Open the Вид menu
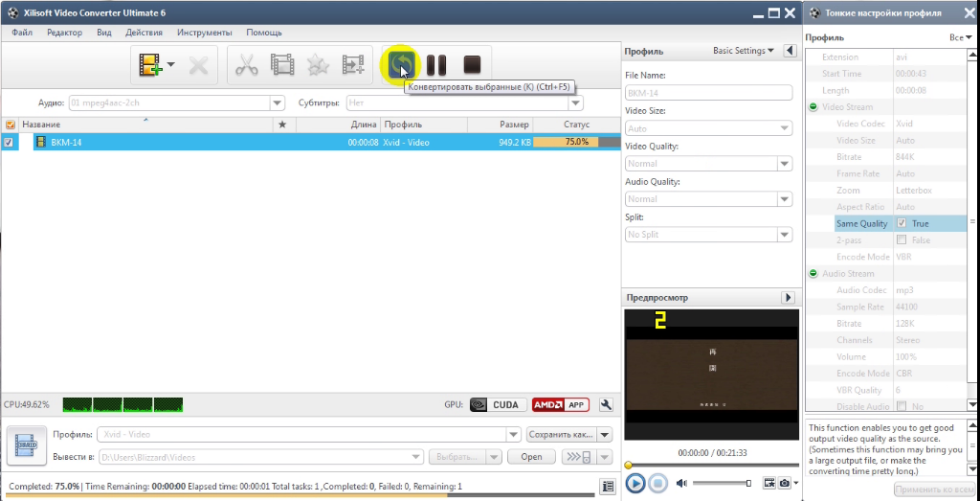 [103, 33]
